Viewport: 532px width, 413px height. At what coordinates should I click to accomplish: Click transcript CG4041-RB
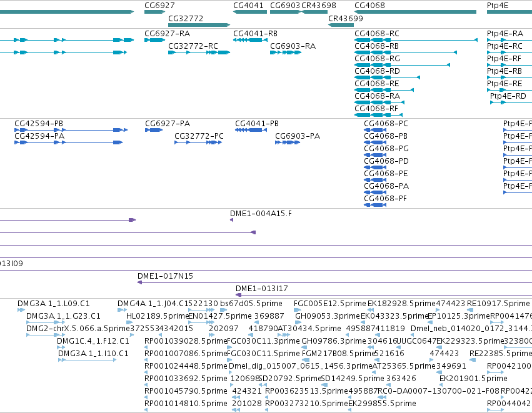click(255, 34)
